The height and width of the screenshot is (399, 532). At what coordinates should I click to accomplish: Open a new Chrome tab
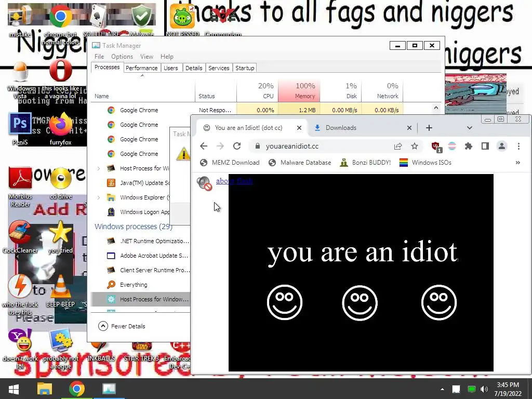click(x=429, y=128)
